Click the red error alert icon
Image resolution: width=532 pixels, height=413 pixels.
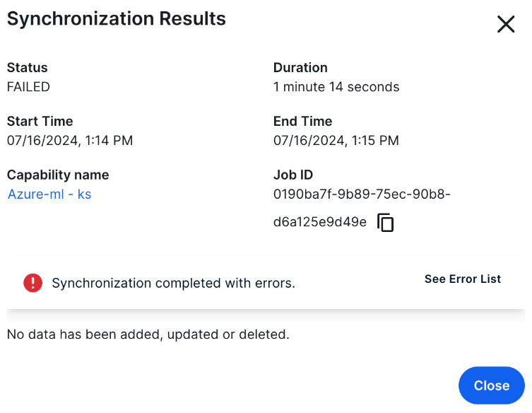click(x=33, y=283)
